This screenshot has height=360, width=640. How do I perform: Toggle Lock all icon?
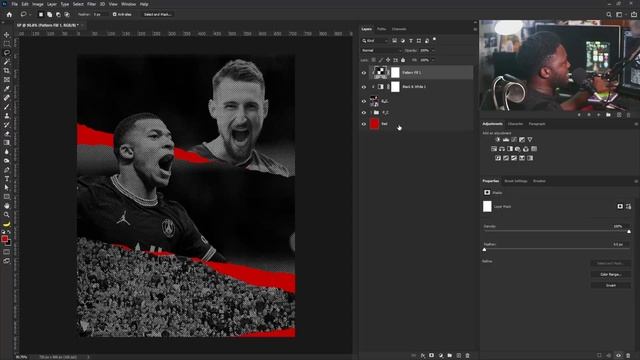403,60
